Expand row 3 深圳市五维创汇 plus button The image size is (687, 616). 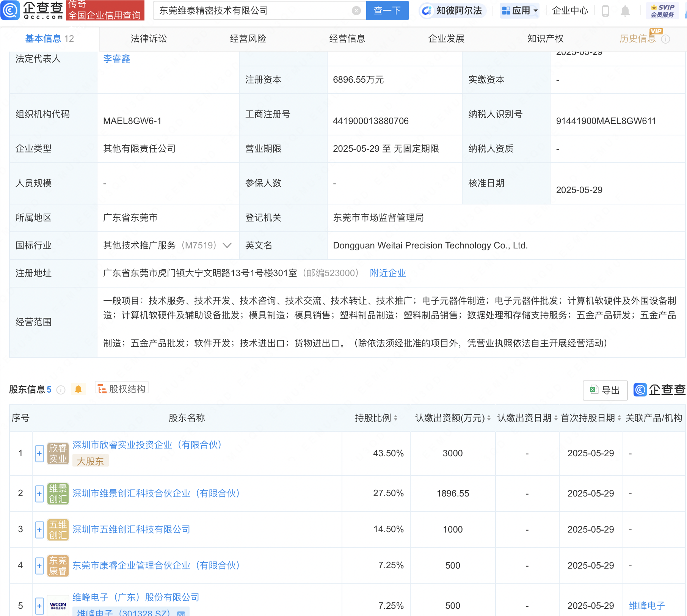coord(39,530)
